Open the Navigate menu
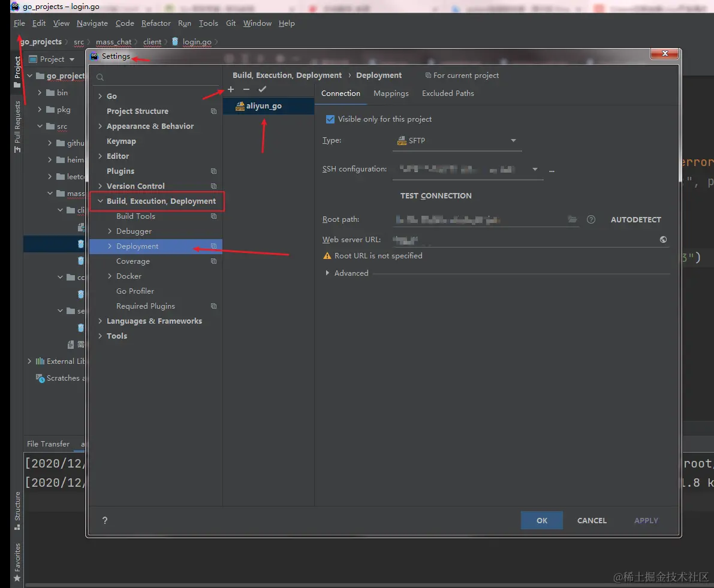This screenshot has height=588, width=714. tap(92, 23)
